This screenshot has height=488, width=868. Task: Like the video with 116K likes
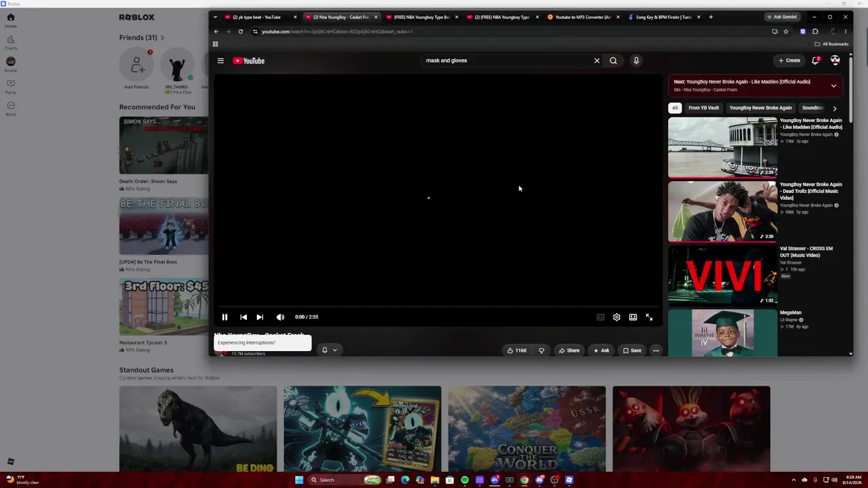517,350
